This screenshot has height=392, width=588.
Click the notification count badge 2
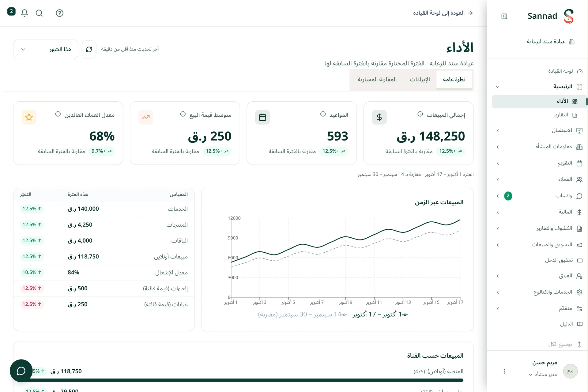(11, 11)
